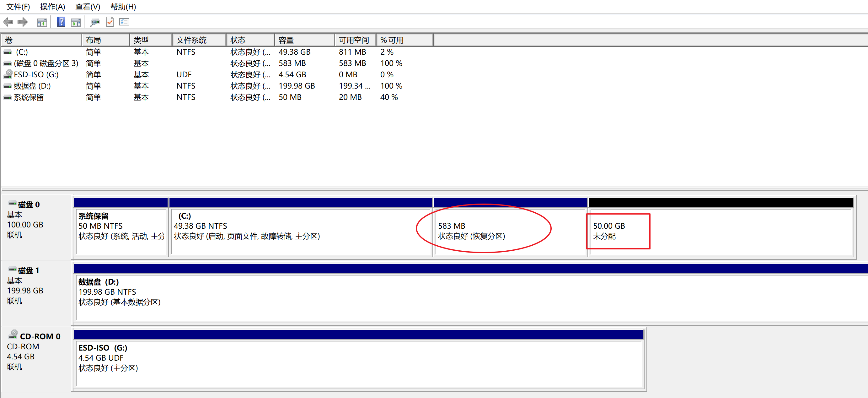Click the Back arrow toolbar icon
This screenshot has width=868, height=398.
point(8,22)
